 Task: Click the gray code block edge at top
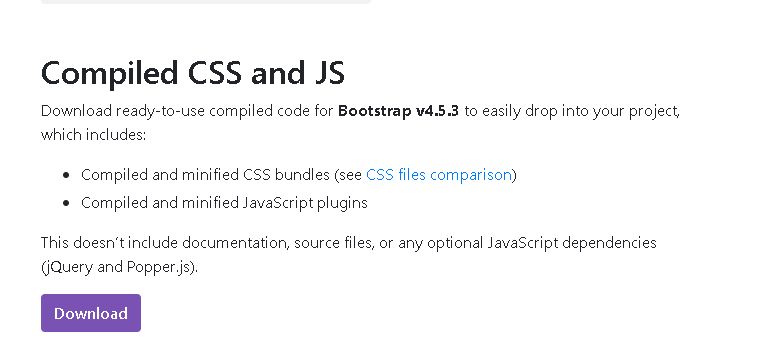(x=206, y=2)
